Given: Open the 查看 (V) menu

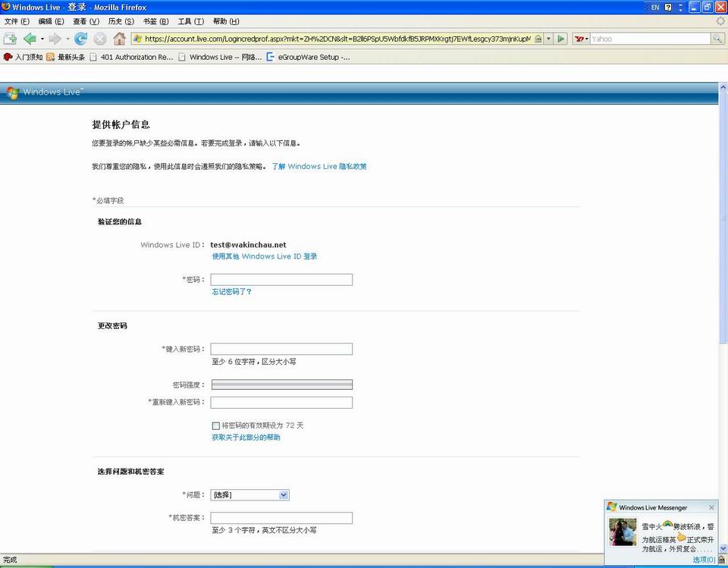Looking at the screenshot, I should coord(86,21).
